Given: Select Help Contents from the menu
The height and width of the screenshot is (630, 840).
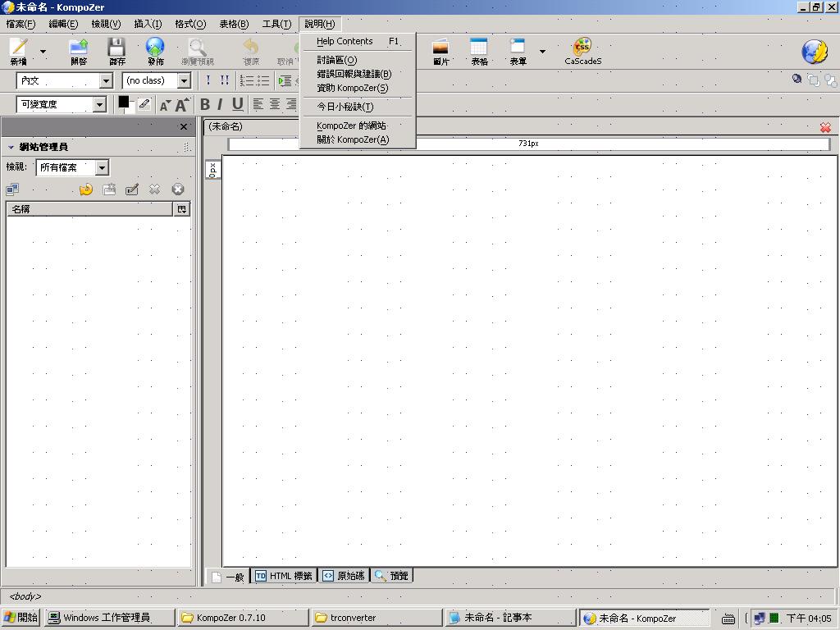Looking at the screenshot, I should (345, 41).
